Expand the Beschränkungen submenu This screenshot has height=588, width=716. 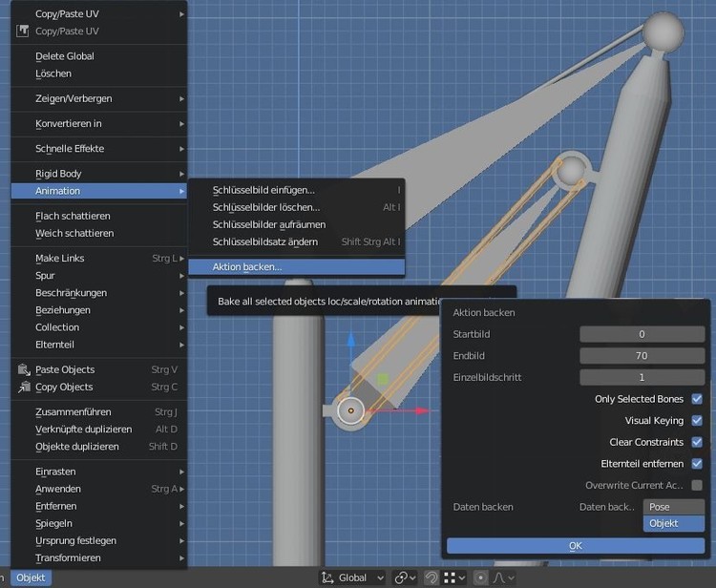(99, 293)
